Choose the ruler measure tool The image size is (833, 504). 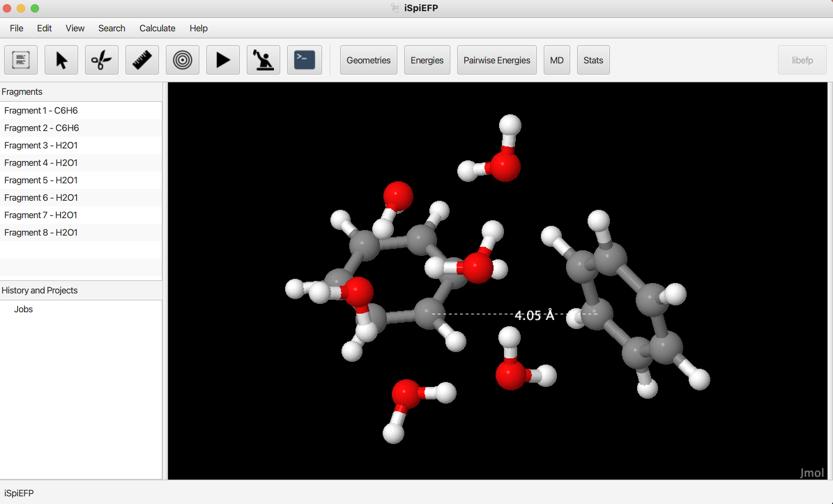[142, 60]
